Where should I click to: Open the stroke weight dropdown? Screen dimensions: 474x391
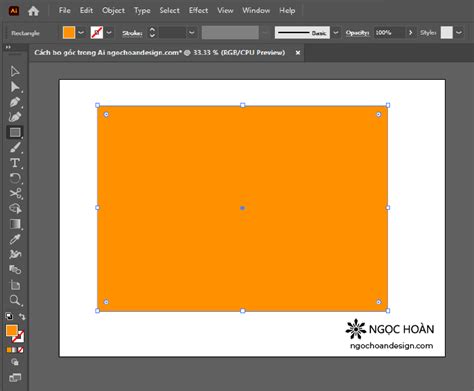(192, 33)
